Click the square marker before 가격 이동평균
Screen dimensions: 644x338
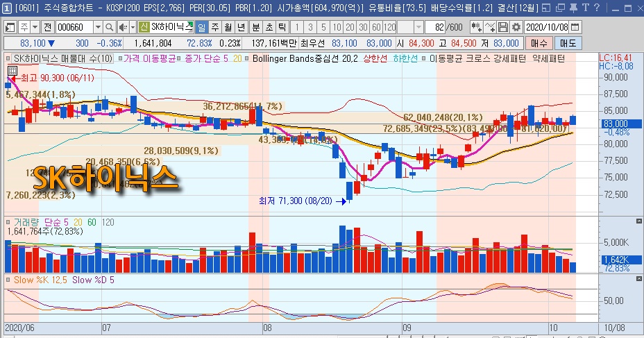point(120,59)
